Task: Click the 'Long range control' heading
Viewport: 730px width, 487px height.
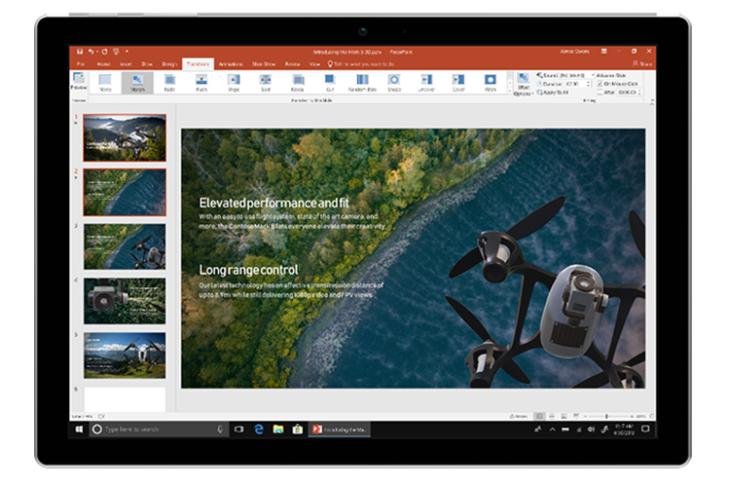Action: click(249, 270)
